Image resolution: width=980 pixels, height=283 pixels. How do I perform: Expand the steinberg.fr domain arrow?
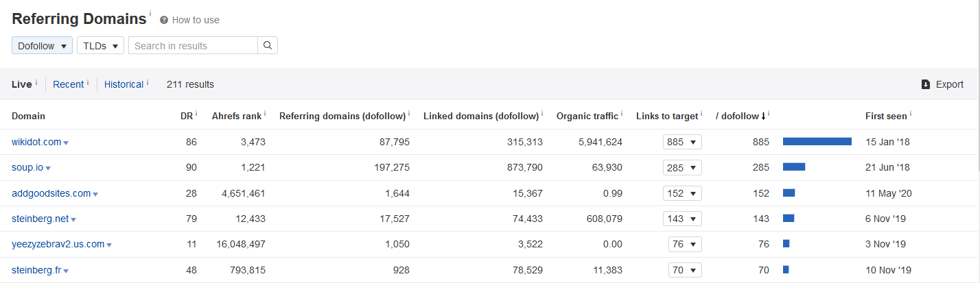pos(67,271)
